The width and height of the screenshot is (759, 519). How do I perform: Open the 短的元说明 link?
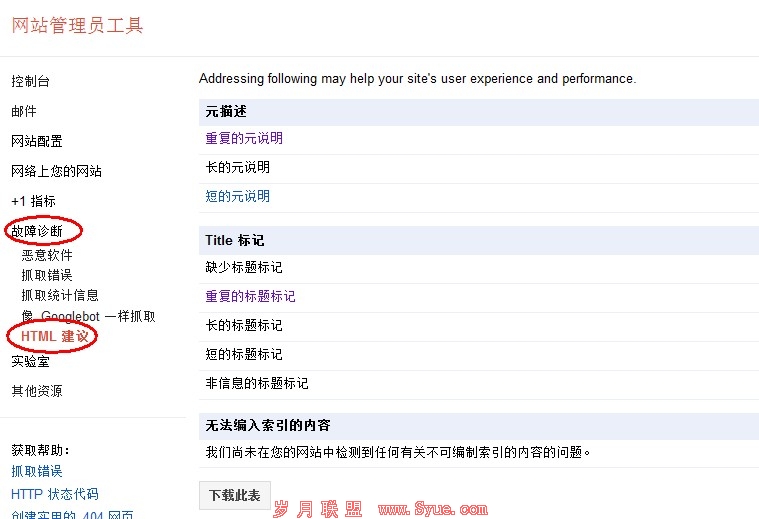[x=238, y=196]
